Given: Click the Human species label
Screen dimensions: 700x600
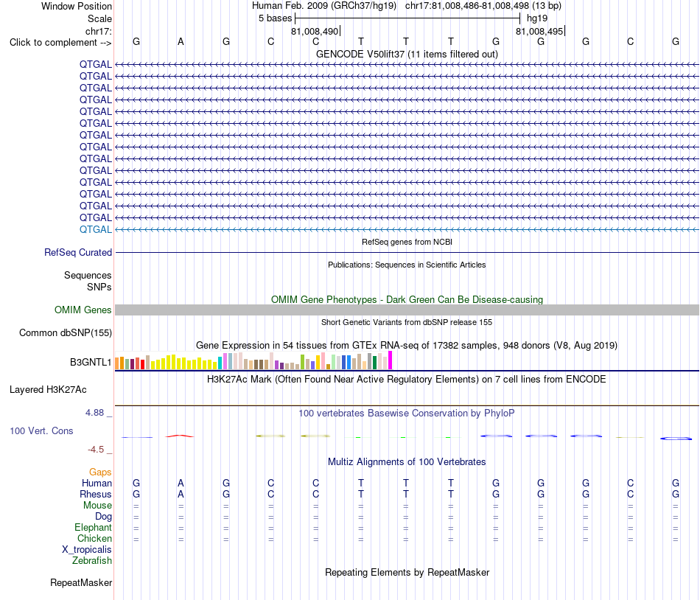Looking at the screenshot, I should pyautogui.click(x=97, y=483).
